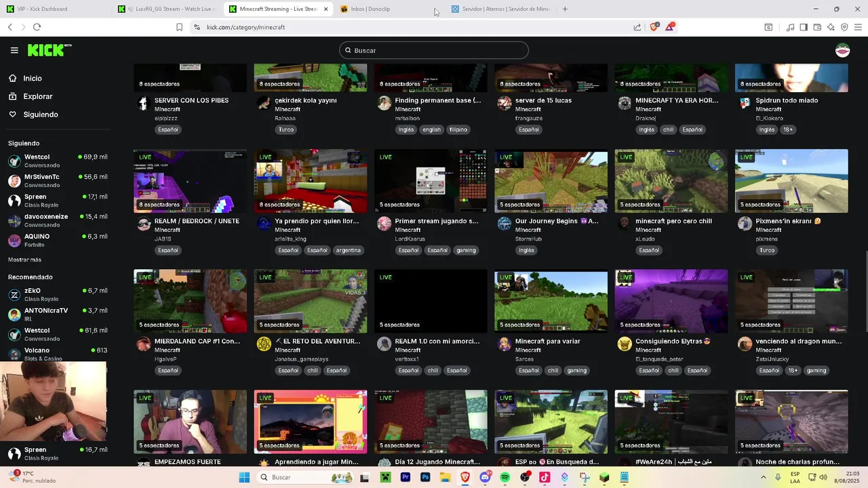The image size is (868, 488).
Task: Open the Leo AI assistant star icon
Action: [831, 27]
